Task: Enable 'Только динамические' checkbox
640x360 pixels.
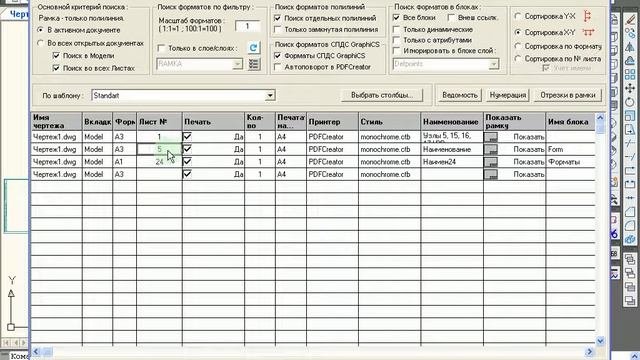Action: 396,29
